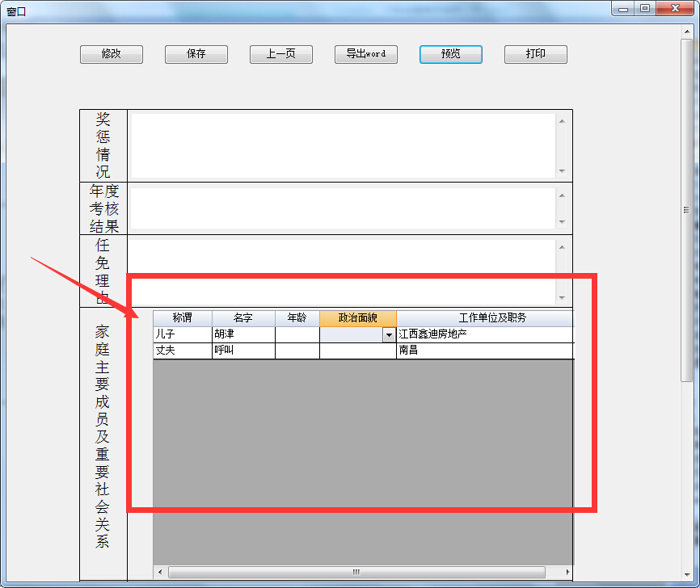Click the 江西鑫迪房地产 cell
700x588 pixels.
point(485,334)
